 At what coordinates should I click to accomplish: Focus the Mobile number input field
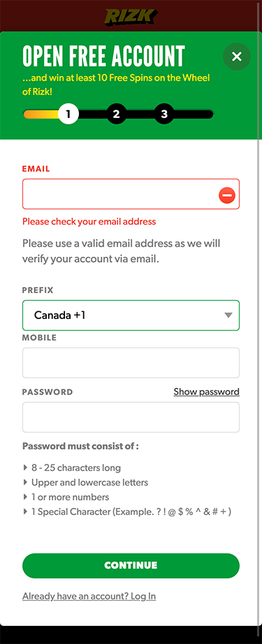point(131,363)
